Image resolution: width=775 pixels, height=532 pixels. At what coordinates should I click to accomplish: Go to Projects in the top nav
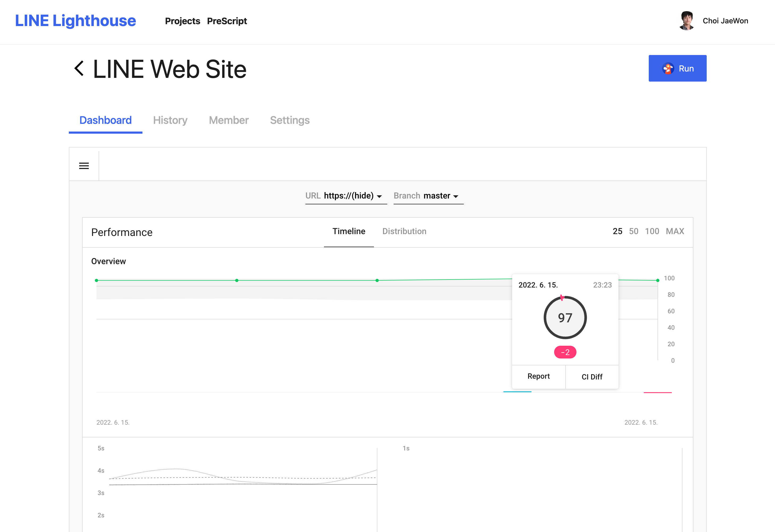182,21
